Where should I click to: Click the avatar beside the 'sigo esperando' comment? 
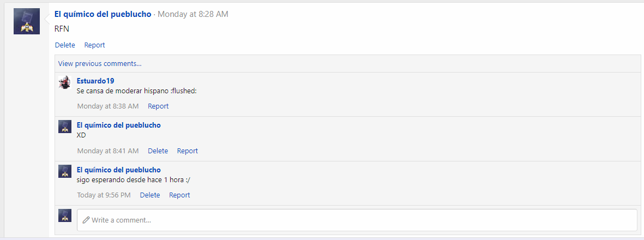(65, 171)
